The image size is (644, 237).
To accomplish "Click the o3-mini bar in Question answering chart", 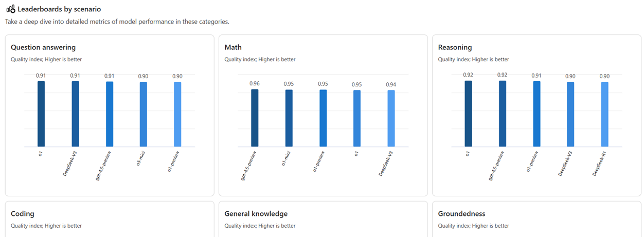I will click(x=144, y=114).
